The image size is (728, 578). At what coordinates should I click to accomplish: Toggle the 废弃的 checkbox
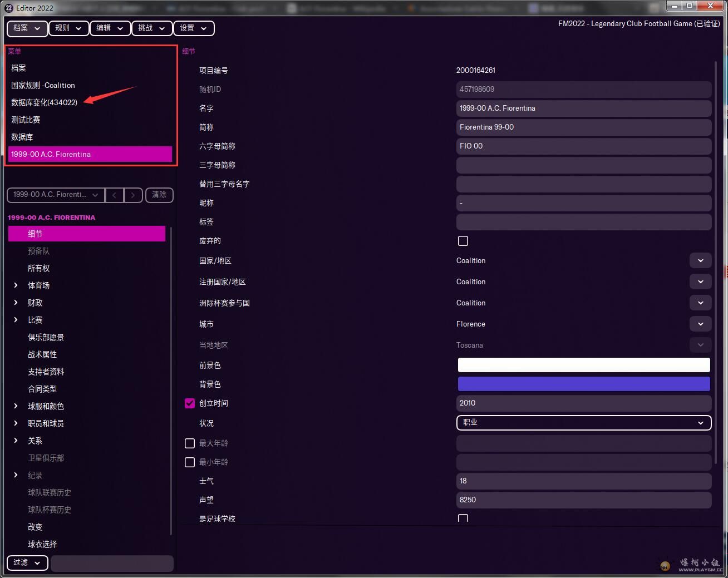point(463,241)
